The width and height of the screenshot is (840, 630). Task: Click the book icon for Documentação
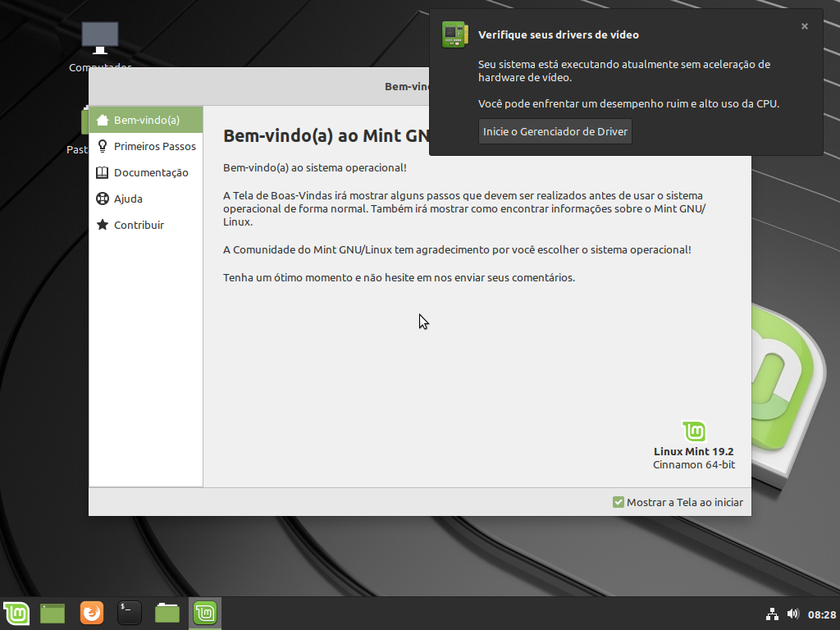tap(103, 172)
